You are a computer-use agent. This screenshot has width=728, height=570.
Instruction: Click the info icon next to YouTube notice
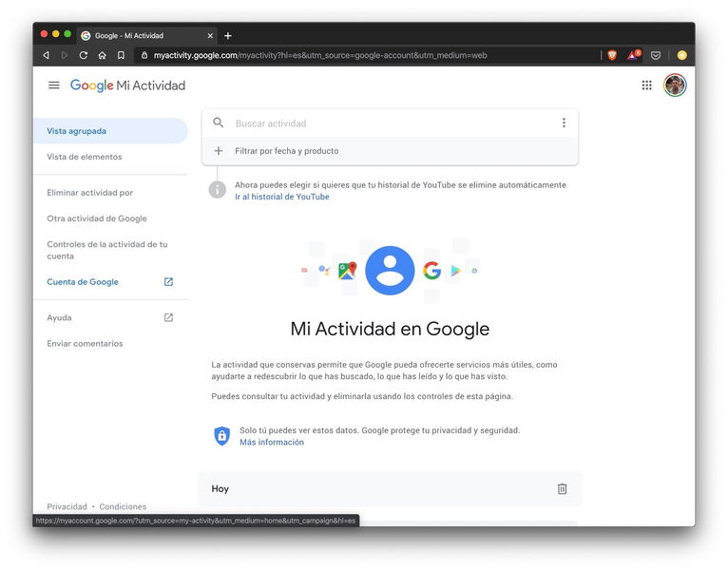tap(218, 189)
